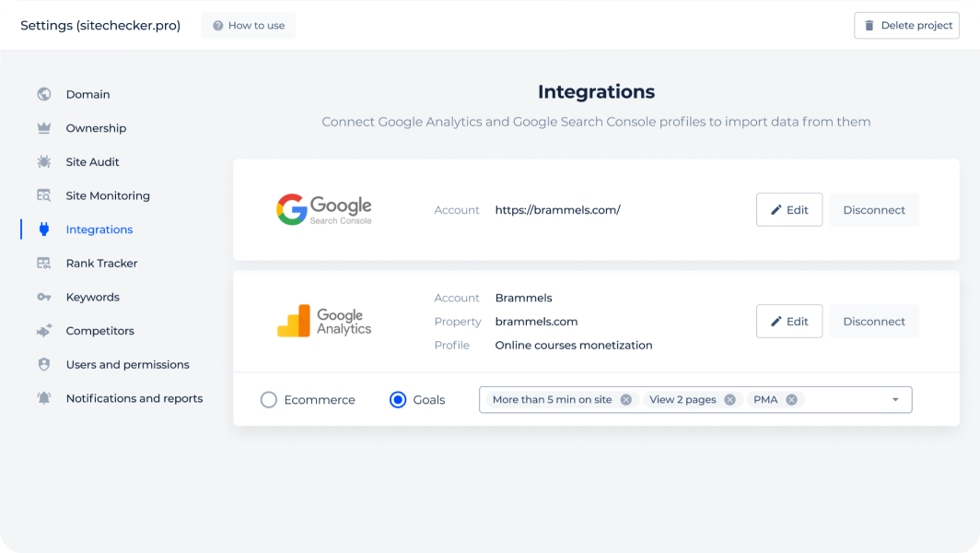
Task: Click the Integrations page heading
Action: (596, 92)
